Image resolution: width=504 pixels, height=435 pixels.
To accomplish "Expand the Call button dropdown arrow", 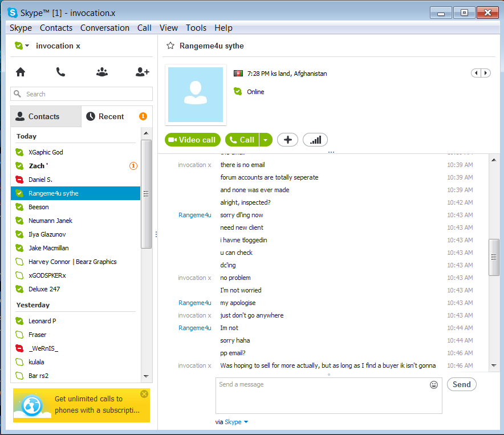I will (266, 140).
